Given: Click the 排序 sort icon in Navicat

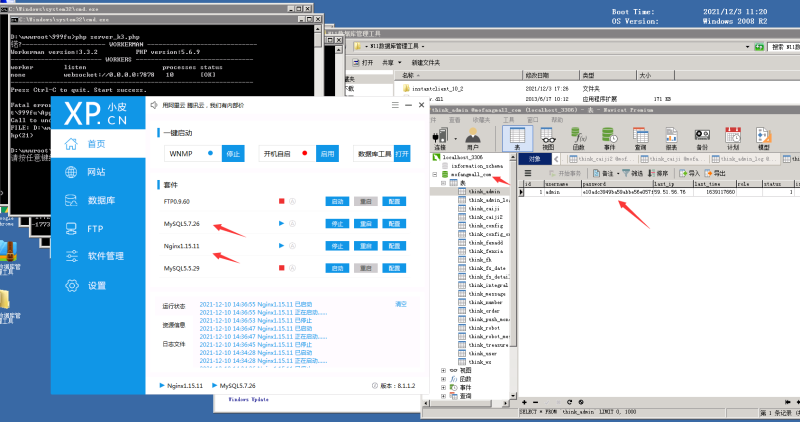Looking at the screenshot, I should pos(658,173).
